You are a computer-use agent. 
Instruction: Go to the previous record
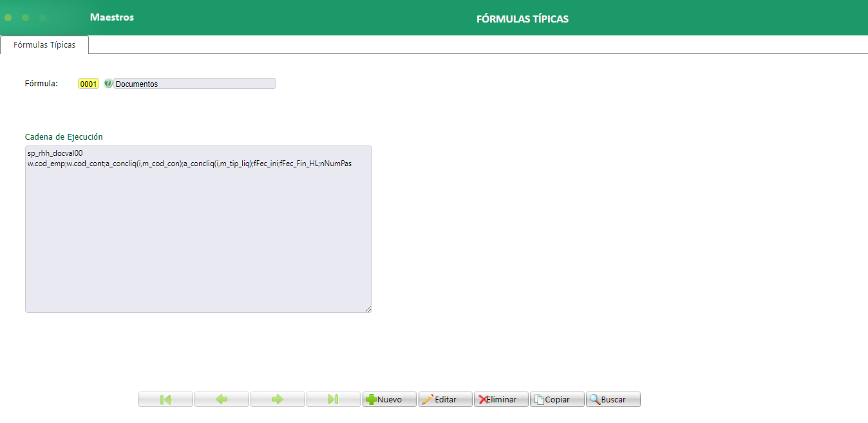222,399
